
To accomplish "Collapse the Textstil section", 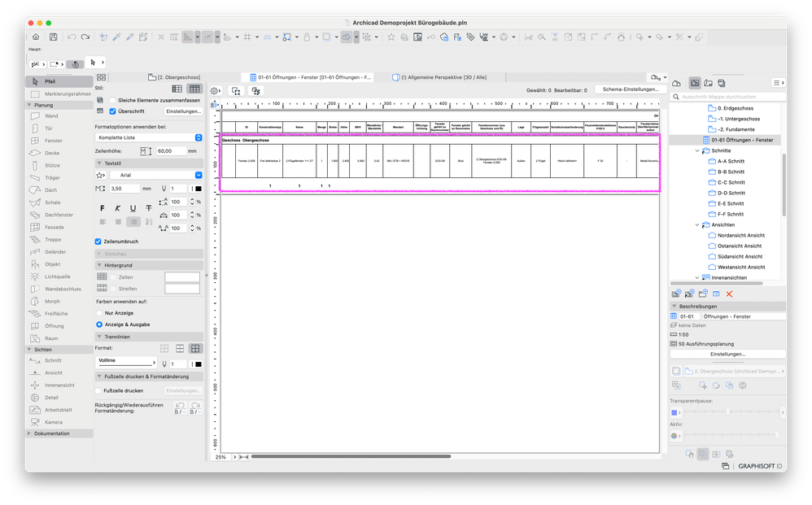I will coord(99,163).
